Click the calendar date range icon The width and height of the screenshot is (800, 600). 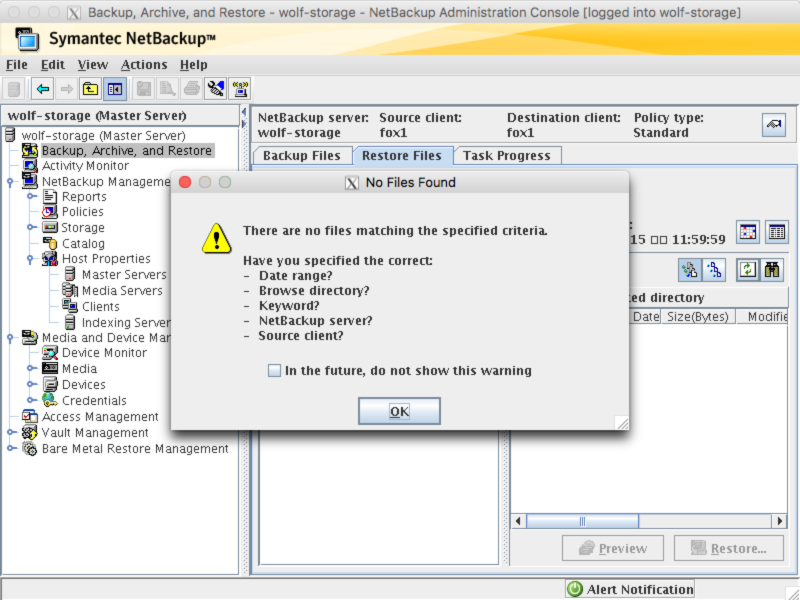(x=748, y=231)
